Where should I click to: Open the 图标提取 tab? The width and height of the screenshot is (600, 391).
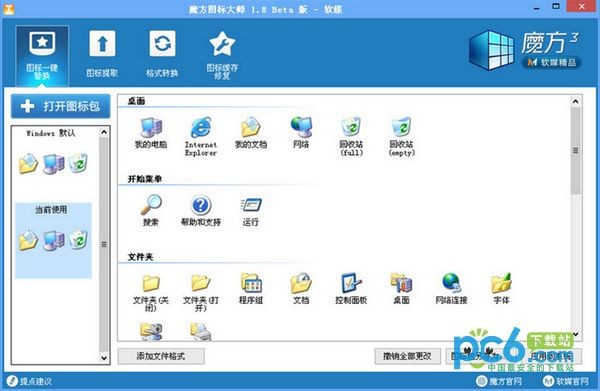click(x=102, y=54)
